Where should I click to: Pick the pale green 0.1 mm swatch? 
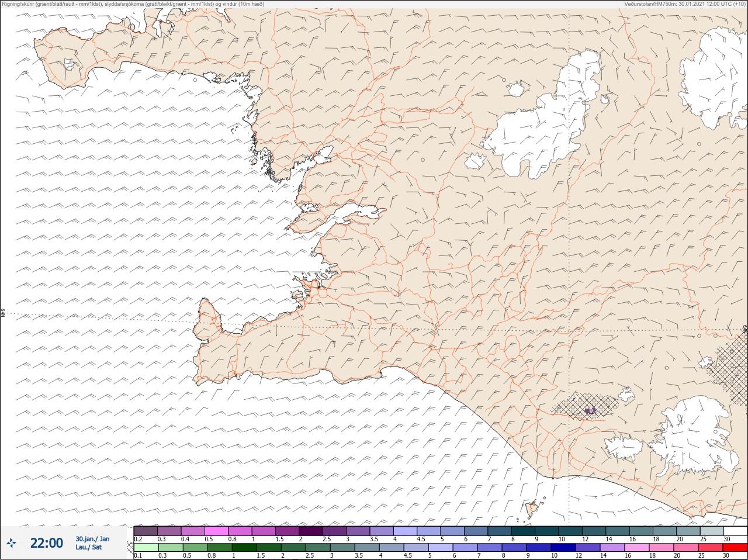click(x=146, y=548)
